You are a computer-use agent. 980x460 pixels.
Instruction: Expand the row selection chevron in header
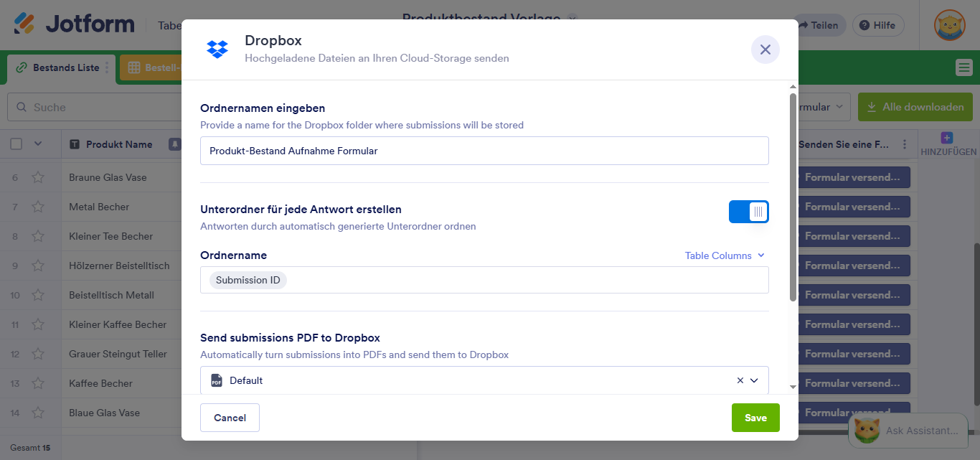pos(38,144)
